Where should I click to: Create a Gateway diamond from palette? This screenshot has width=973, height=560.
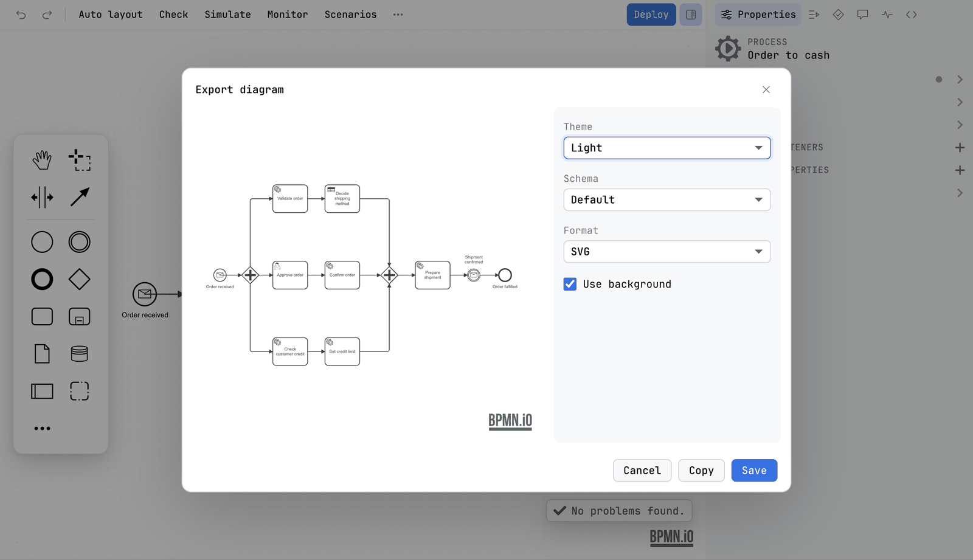tap(80, 280)
